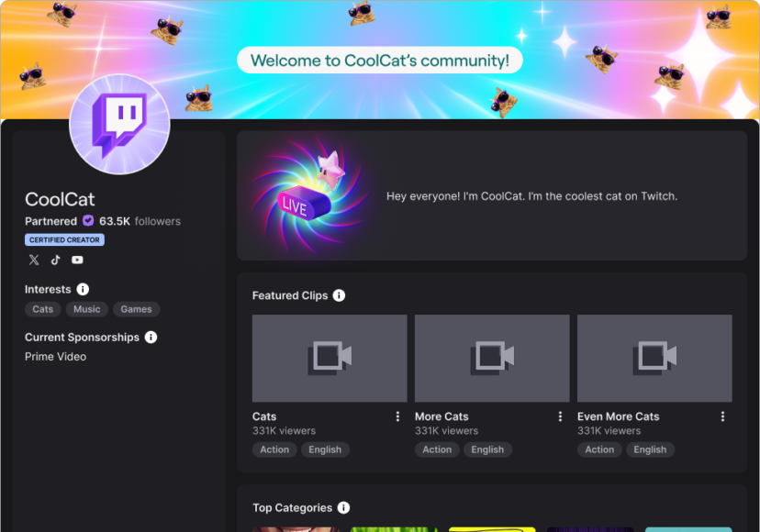760x532 pixels.
Task: Show info for Interests section
Action: [83, 289]
